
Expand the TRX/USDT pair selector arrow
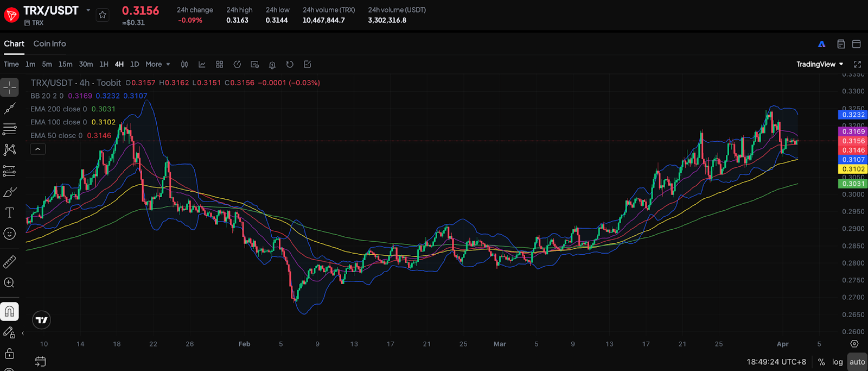coord(88,10)
